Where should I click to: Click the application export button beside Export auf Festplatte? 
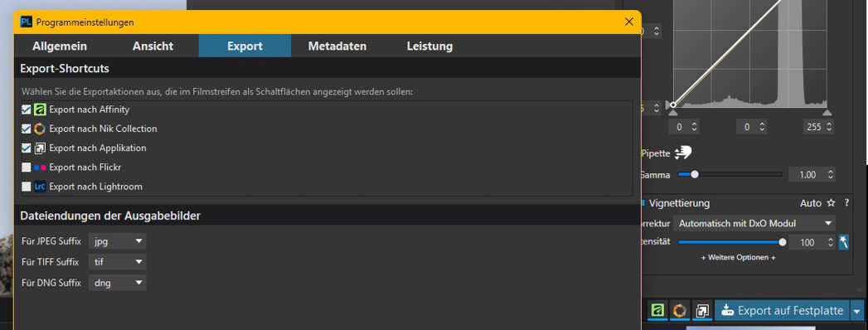tap(701, 311)
